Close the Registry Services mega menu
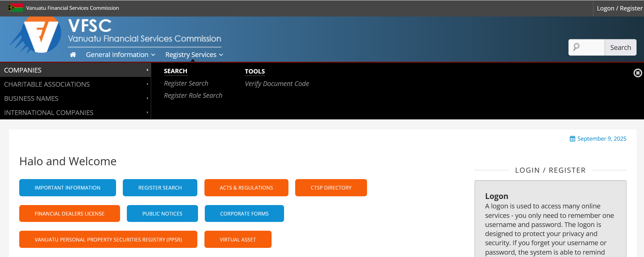Screen dimensions: 644x257 click(x=638, y=73)
